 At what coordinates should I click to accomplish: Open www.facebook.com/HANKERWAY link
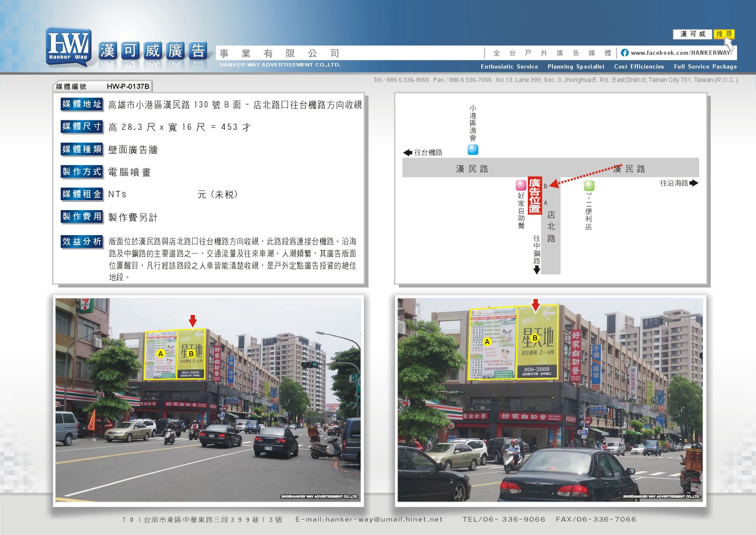[x=681, y=53]
